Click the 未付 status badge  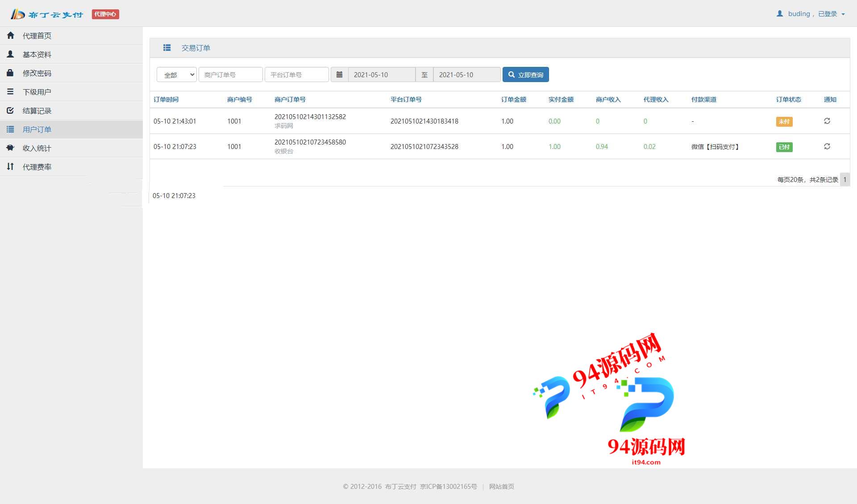pyautogui.click(x=784, y=121)
